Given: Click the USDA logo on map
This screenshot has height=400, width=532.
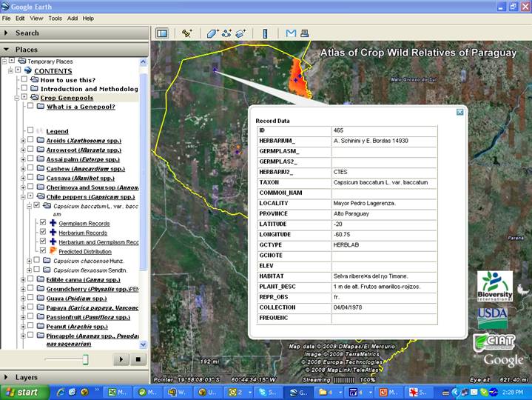Looking at the screenshot, I should (x=492, y=318).
